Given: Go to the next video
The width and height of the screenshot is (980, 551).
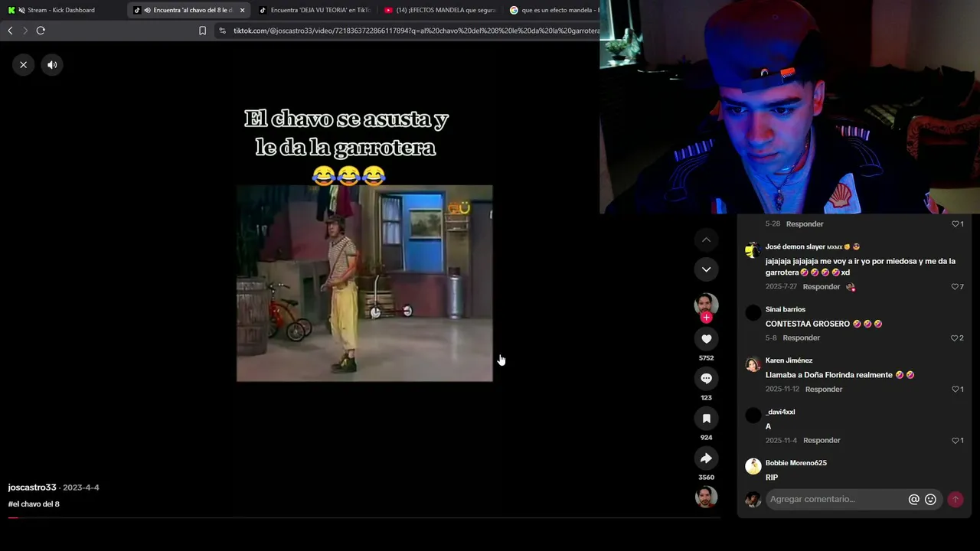Looking at the screenshot, I should [706, 269].
